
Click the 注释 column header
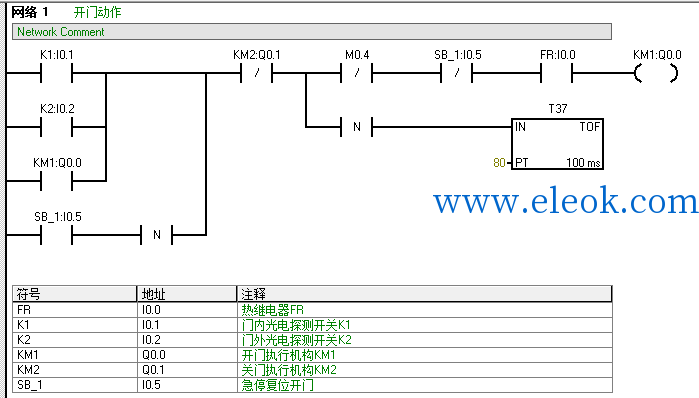pyautogui.click(x=424, y=294)
